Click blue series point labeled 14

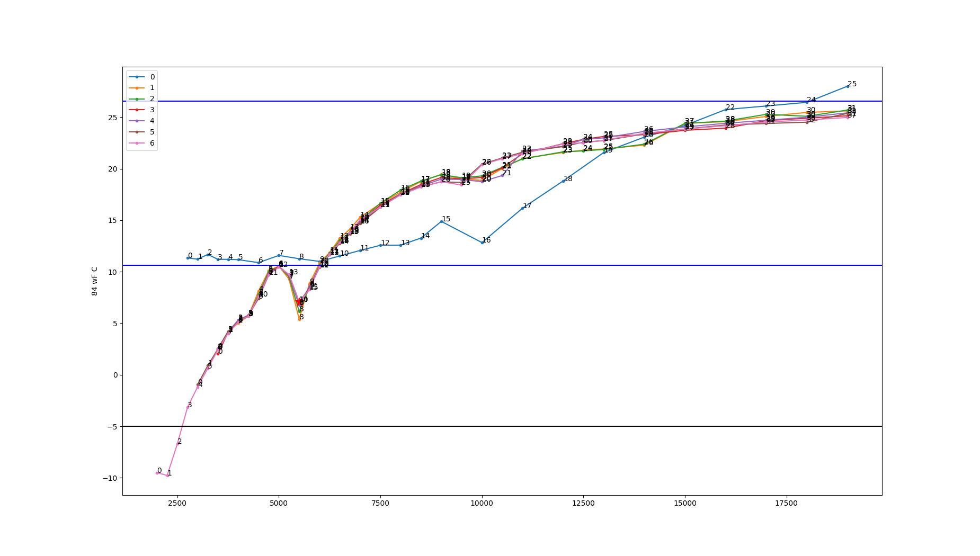(x=421, y=238)
